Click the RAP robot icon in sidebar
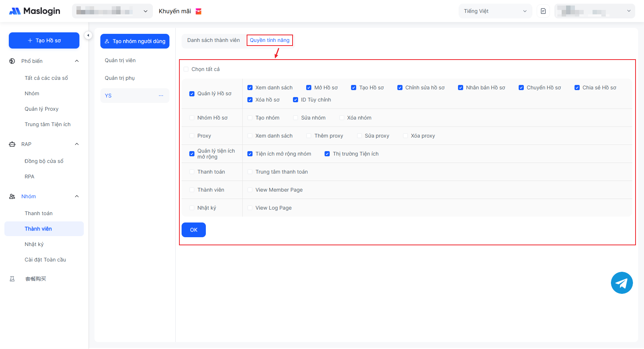This screenshot has width=644, height=349. pos(12,144)
